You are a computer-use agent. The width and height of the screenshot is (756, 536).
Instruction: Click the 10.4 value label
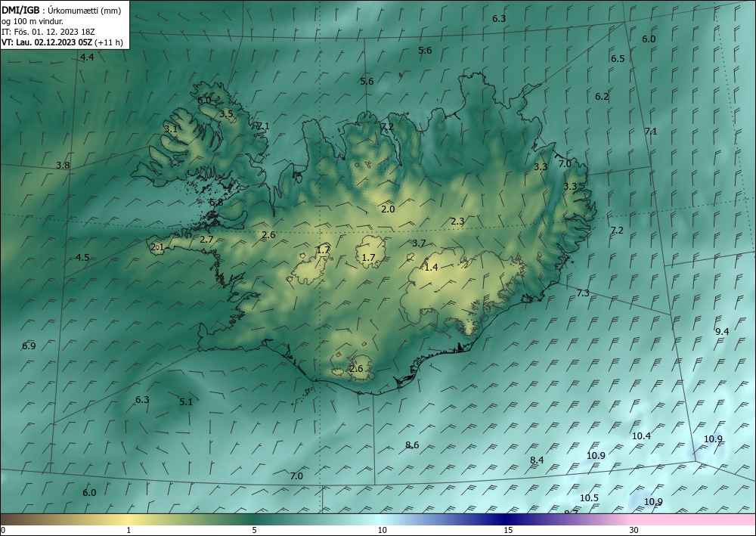[x=641, y=435]
